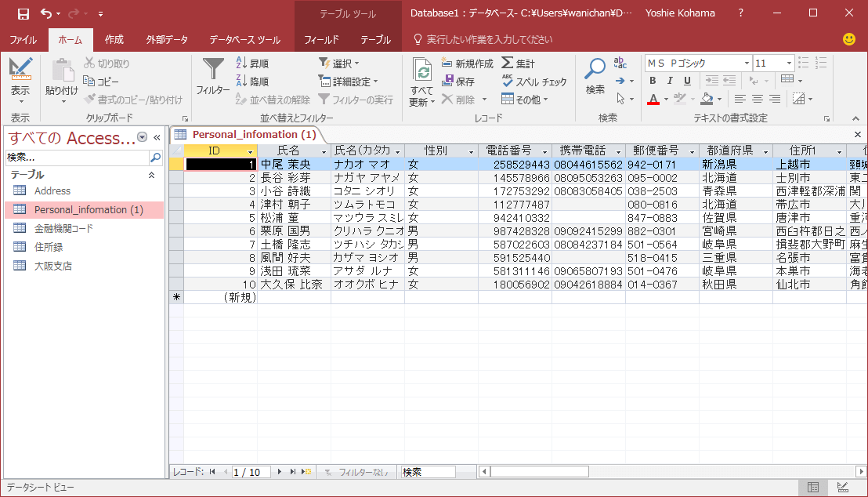Click the Help question mark icon
The height and width of the screenshot is (497, 868).
[x=740, y=13]
